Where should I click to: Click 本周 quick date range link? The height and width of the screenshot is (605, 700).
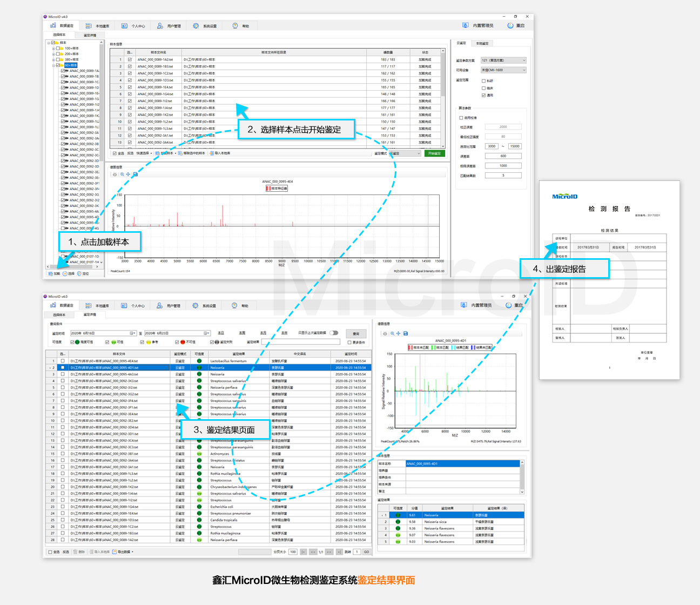[242, 333]
